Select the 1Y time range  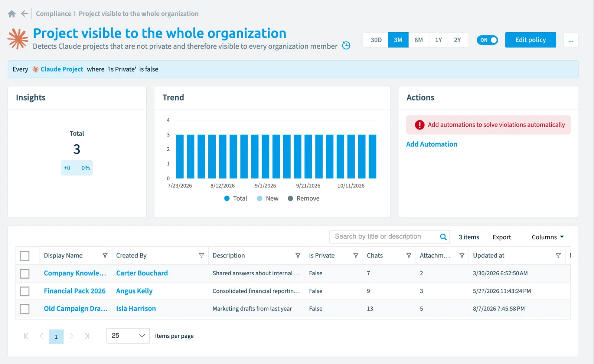point(438,40)
